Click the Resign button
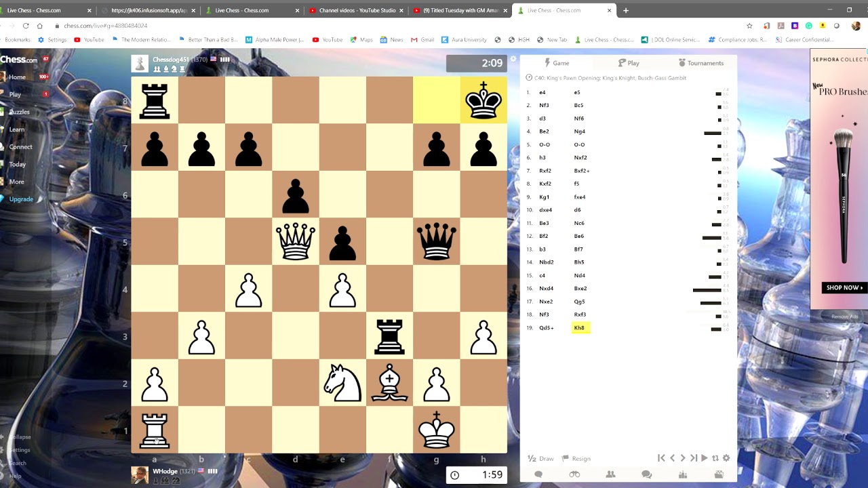Screen dimensions: 868x488 (576, 459)
